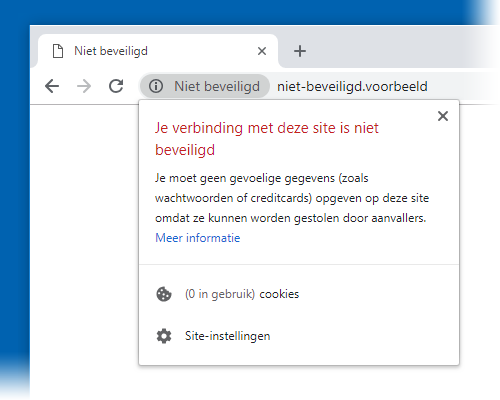500x400 pixels.
Task: Click the page icon on the tab
Action: tap(58, 51)
